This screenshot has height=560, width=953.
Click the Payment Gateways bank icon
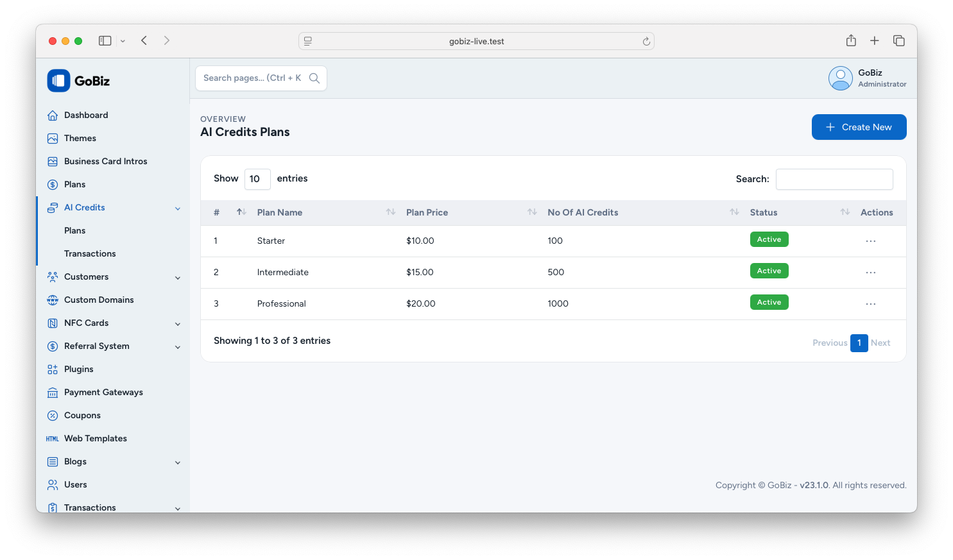[53, 393]
